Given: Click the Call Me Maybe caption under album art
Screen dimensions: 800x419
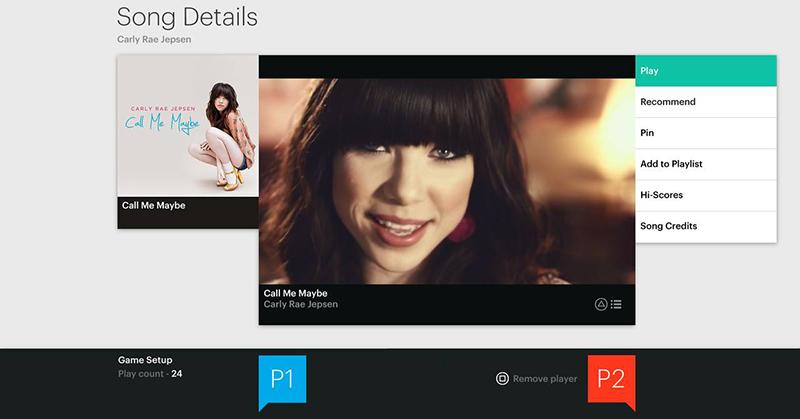Looking at the screenshot, I should point(153,206).
